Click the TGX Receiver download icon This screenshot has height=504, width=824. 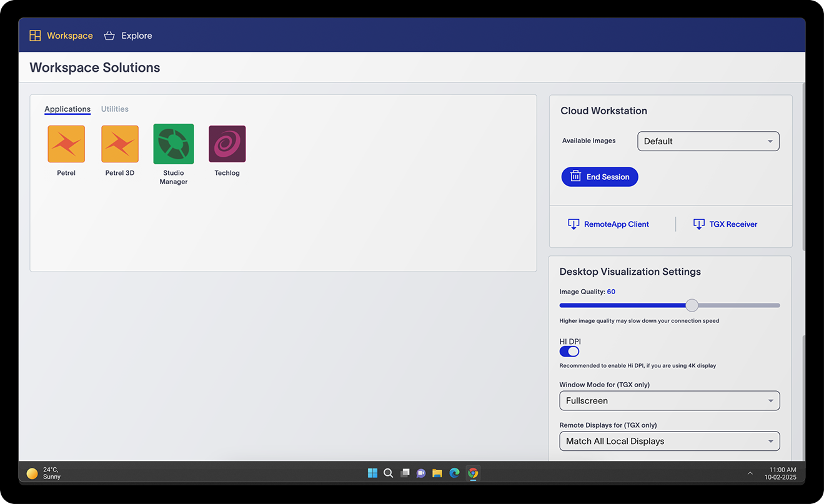[x=699, y=224]
